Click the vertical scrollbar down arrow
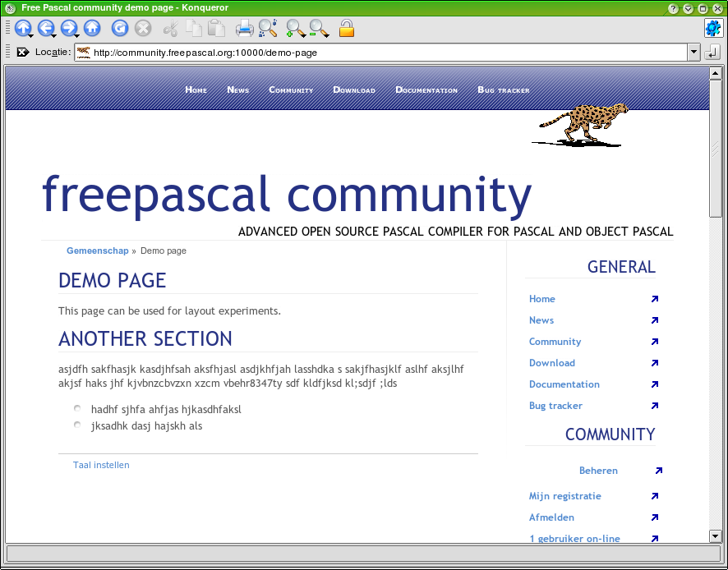 [715, 536]
